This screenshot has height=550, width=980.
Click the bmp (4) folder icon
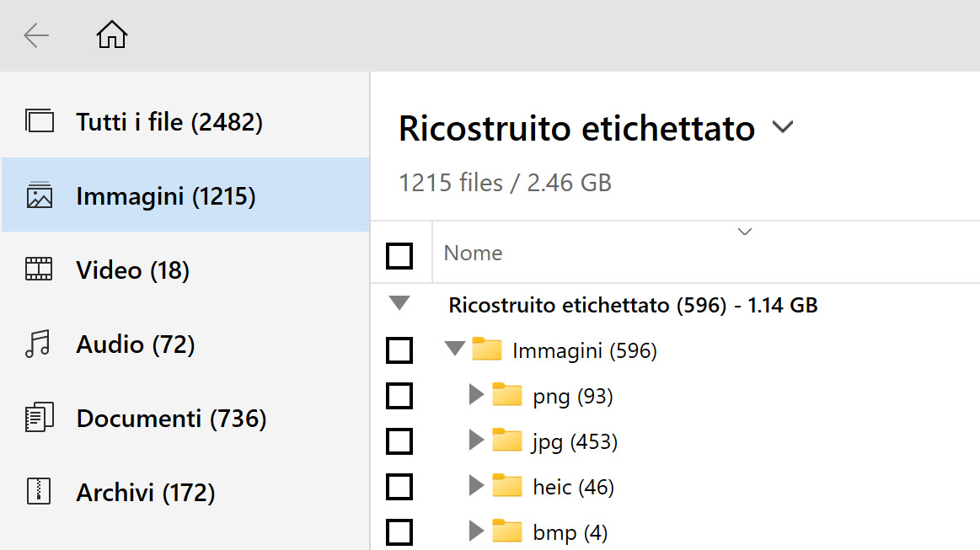507,531
